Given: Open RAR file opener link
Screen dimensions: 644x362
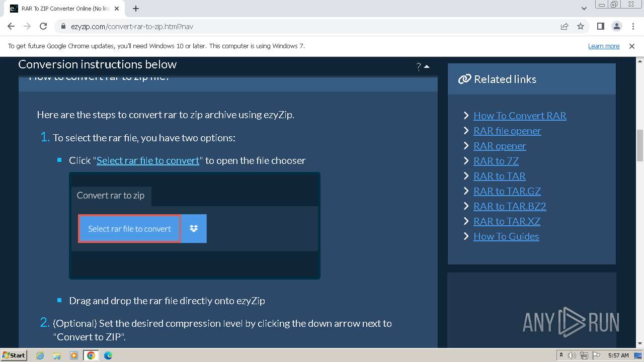Looking at the screenshot, I should [x=507, y=131].
